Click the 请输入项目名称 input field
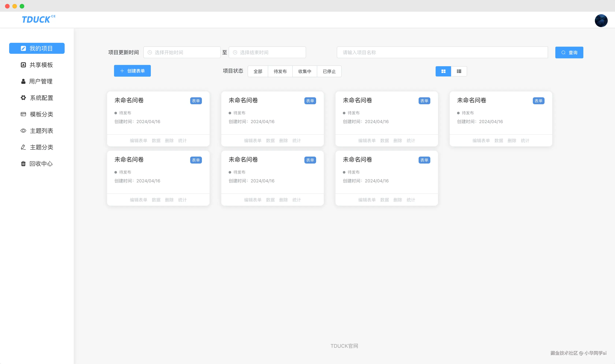 tap(442, 52)
